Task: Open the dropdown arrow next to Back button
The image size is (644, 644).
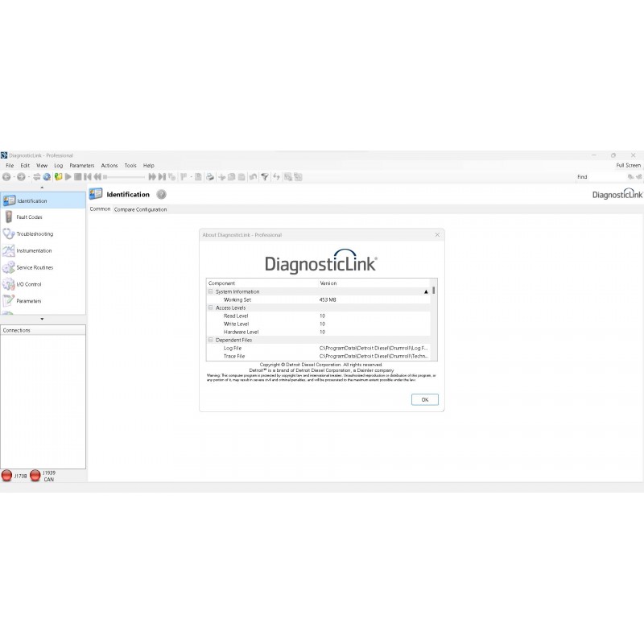Action: (x=14, y=177)
